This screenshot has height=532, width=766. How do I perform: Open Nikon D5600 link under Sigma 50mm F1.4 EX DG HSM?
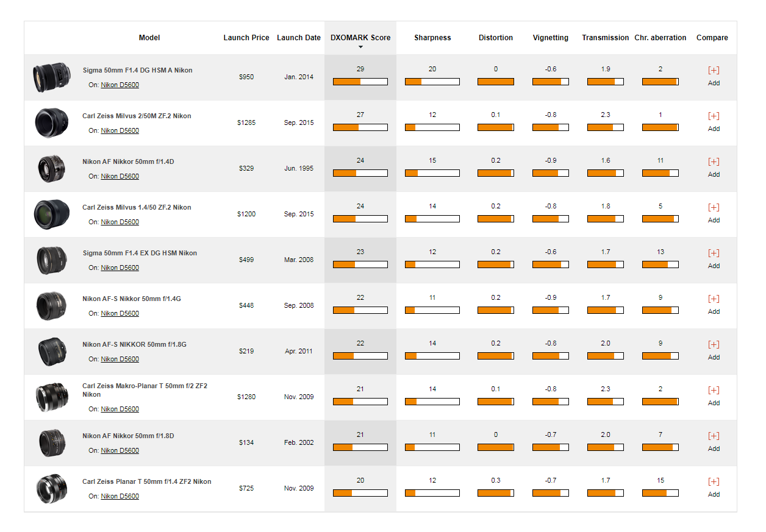pyautogui.click(x=120, y=268)
